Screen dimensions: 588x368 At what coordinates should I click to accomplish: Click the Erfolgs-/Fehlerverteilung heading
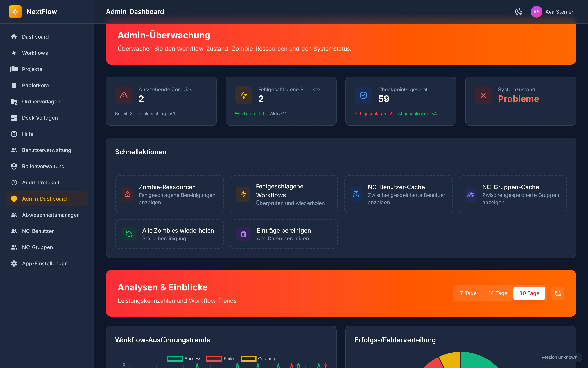(x=395, y=340)
